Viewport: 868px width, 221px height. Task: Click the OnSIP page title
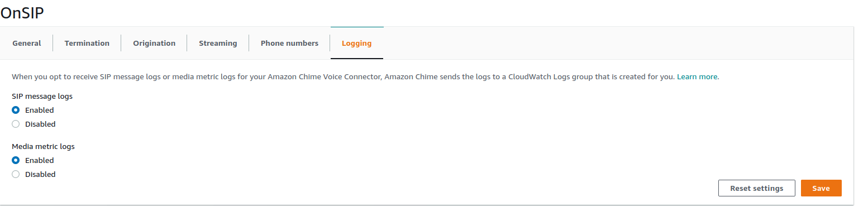tap(22, 12)
